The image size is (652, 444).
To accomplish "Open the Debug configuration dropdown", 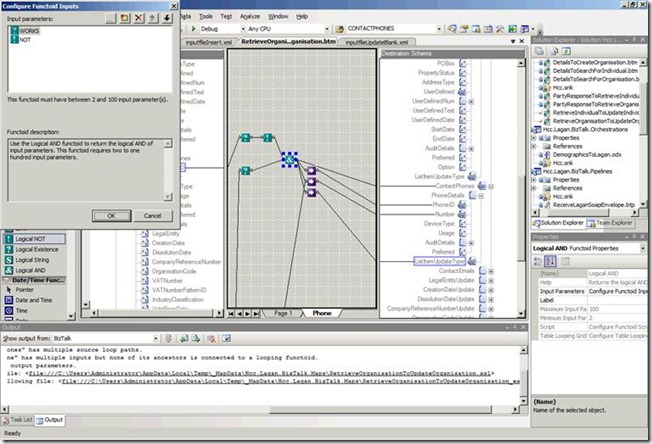I will pyautogui.click(x=243, y=29).
